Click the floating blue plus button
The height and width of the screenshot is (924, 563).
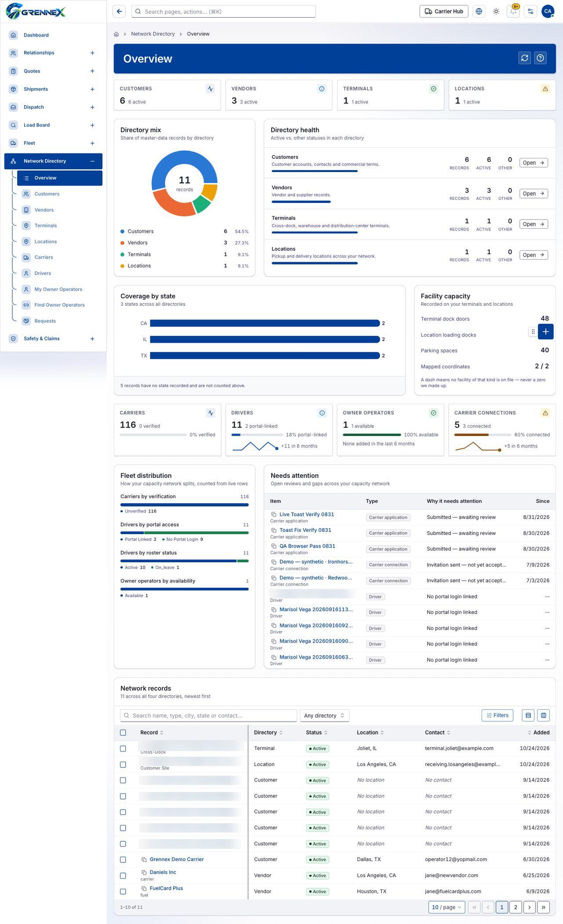coord(545,332)
